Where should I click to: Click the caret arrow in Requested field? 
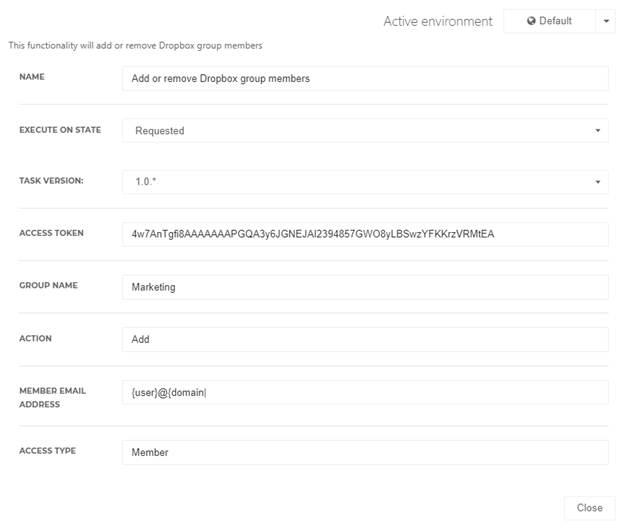[597, 131]
